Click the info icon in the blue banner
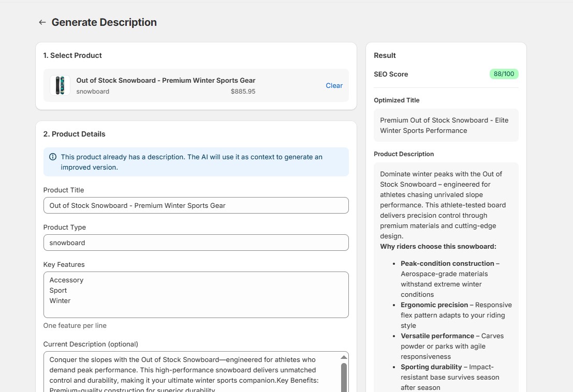 point(53,157)
